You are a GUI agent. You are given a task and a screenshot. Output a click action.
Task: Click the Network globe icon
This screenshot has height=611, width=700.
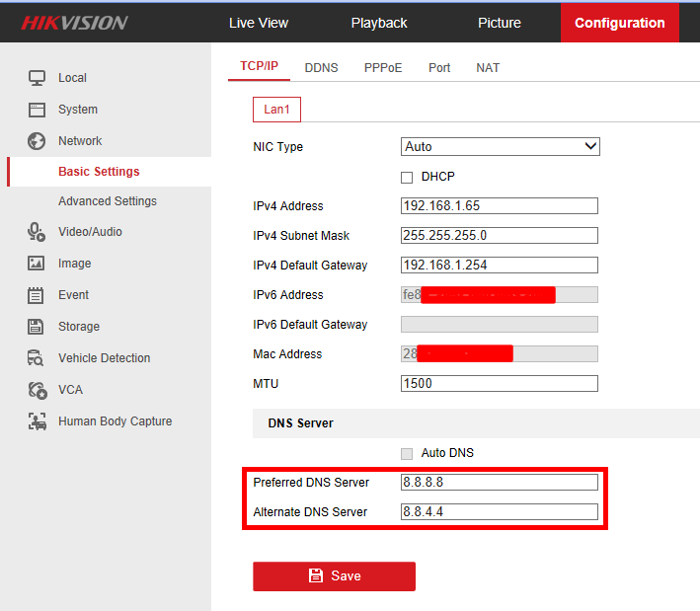click(37, 141)
